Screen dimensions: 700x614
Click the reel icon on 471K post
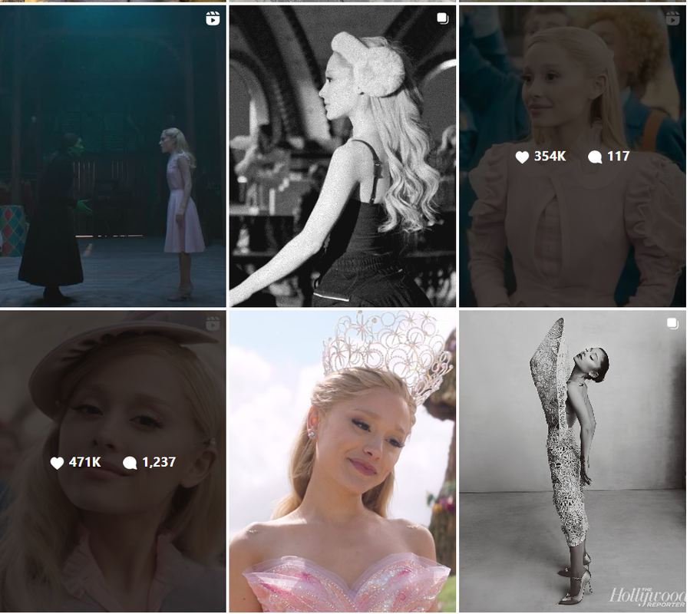[x=213, y=324]
